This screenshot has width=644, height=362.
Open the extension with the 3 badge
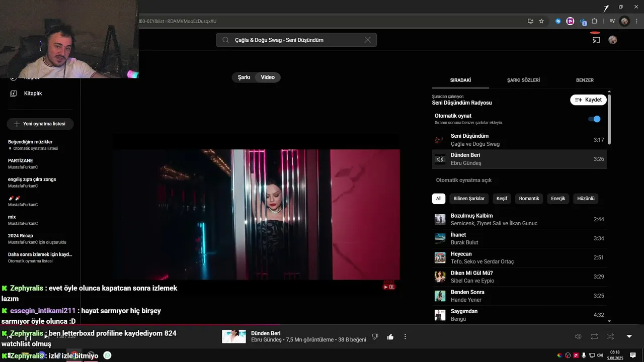click(x=583, y=22)
